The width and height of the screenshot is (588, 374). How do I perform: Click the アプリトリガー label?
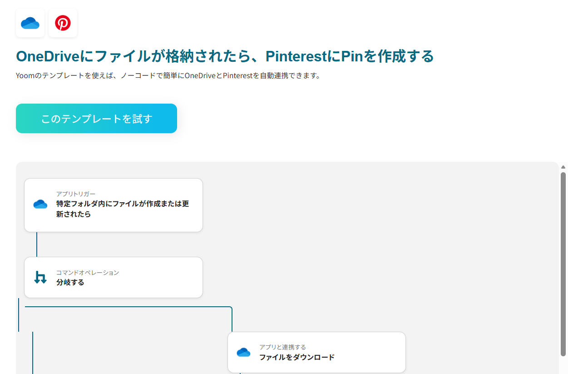pos(76,194)
